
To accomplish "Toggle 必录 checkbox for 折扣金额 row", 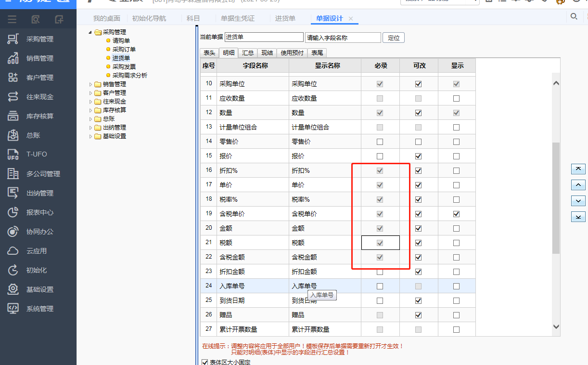I will [380, 272].
